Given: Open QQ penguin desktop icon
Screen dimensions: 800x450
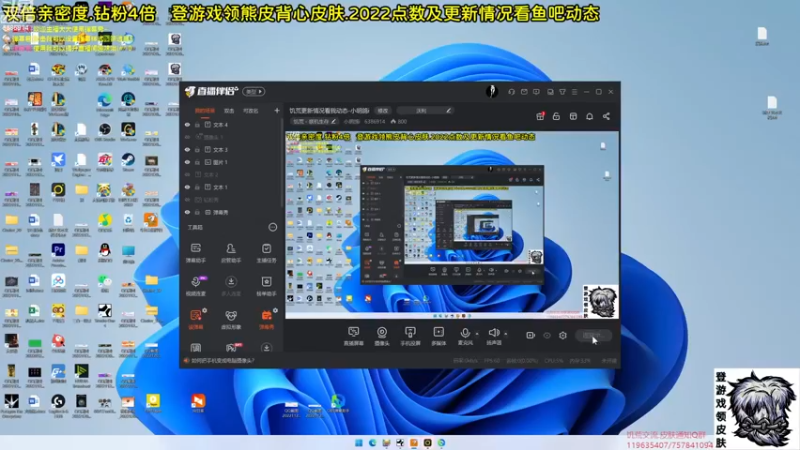Looking at the screenshot, I should tap(105, 253).
